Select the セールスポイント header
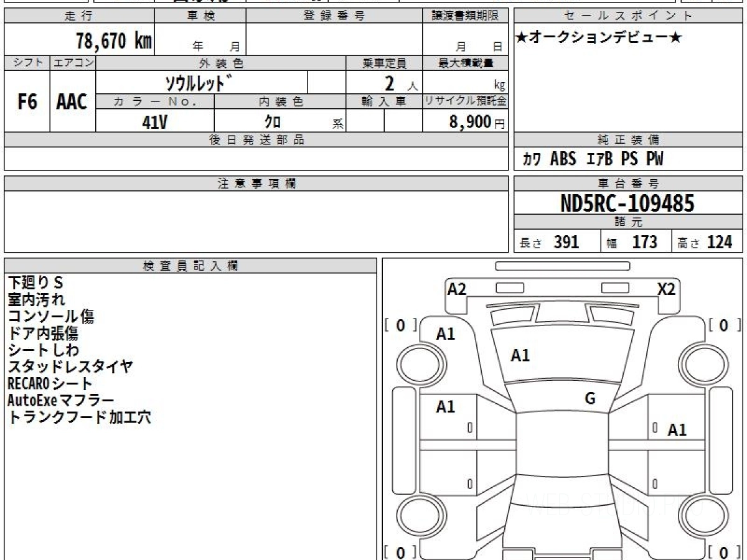This screenshot has height=560, width=747. pos(629,16)
